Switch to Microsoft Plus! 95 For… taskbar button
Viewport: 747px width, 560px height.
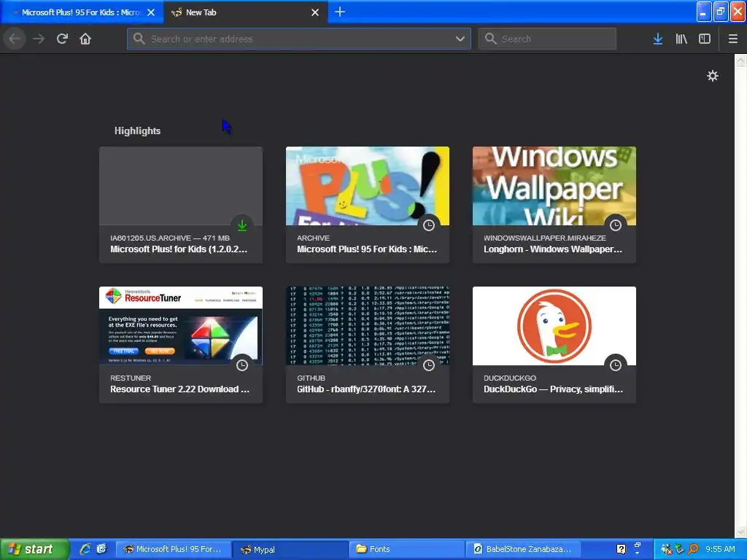click(174, 549)
